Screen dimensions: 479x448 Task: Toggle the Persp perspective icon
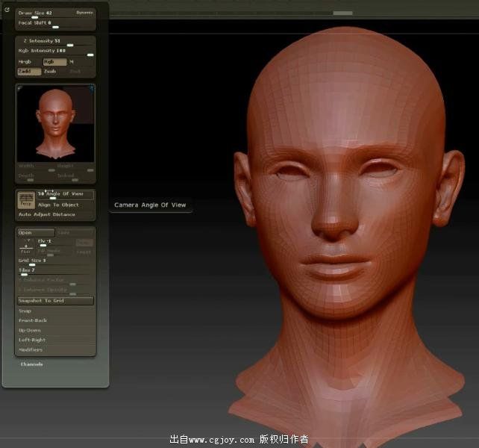pos(25,200)
